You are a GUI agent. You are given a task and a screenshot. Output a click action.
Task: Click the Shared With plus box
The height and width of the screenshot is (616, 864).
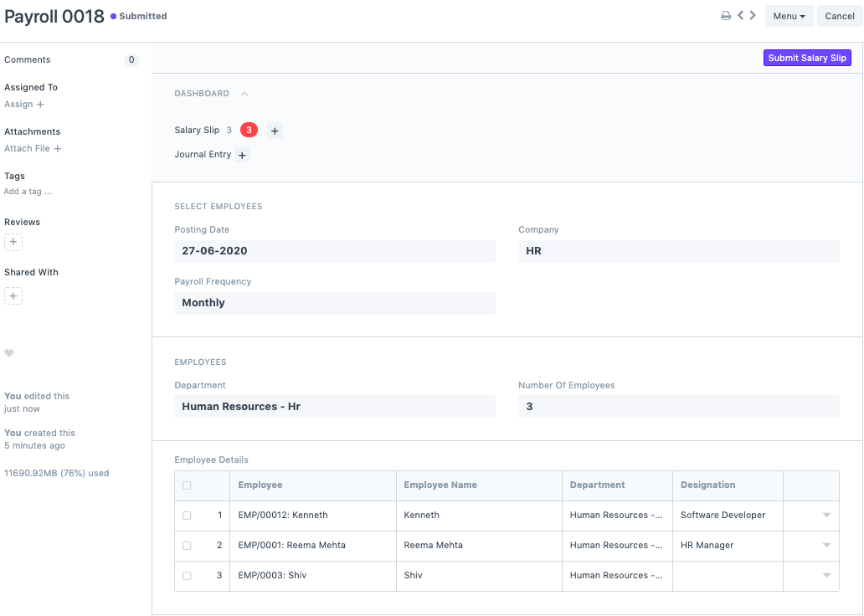(13, 295)
